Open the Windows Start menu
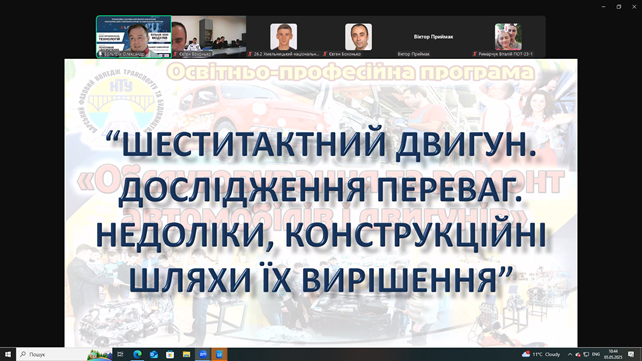 coord(8,354)
